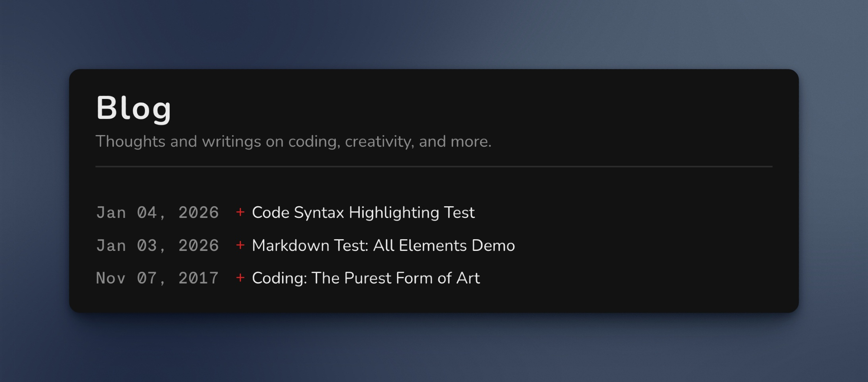Click the Jan 04, 2026 date
This screenshot has width=868, height=382.
pos(157,213)
